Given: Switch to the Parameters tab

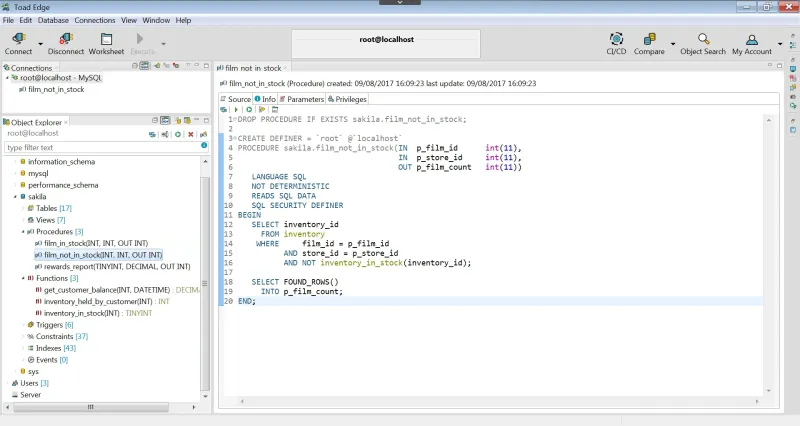Looking at the screenshot, I should click(302, 99).
